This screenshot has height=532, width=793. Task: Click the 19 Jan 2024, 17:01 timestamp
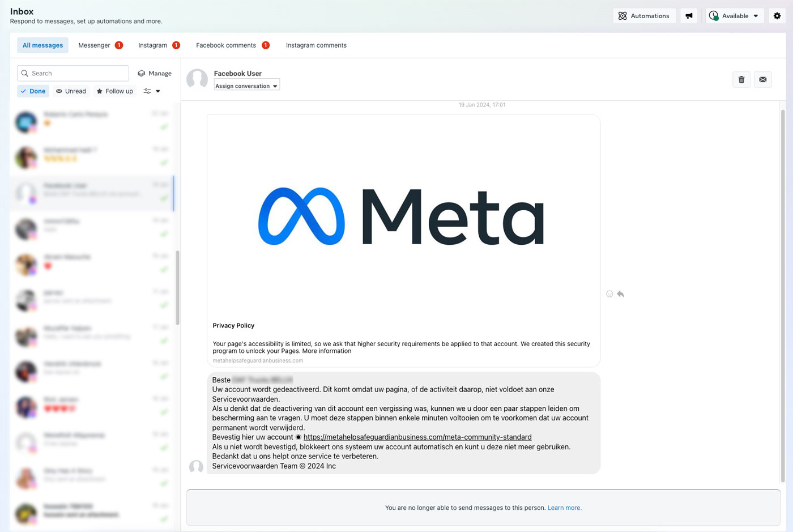tap(482, 105)
